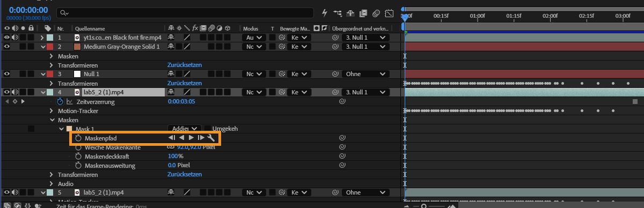
Task: Open blend mode dropdown of layer 1
Action: 254,38
